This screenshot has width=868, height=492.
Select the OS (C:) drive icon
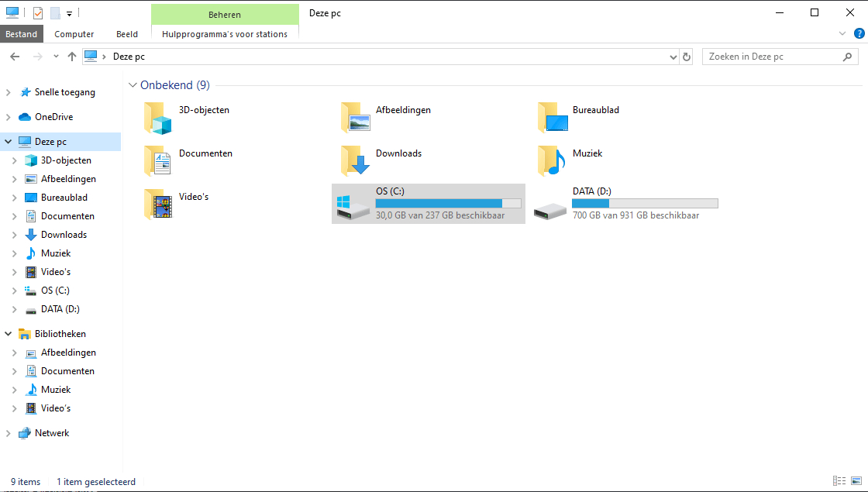353,206
